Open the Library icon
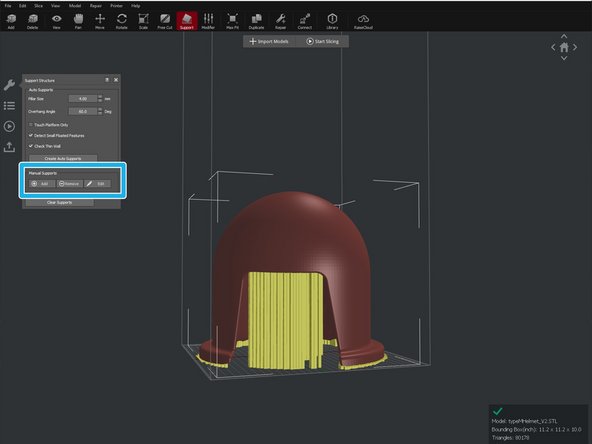Screen dimensions: 592x444 [332, 21]
